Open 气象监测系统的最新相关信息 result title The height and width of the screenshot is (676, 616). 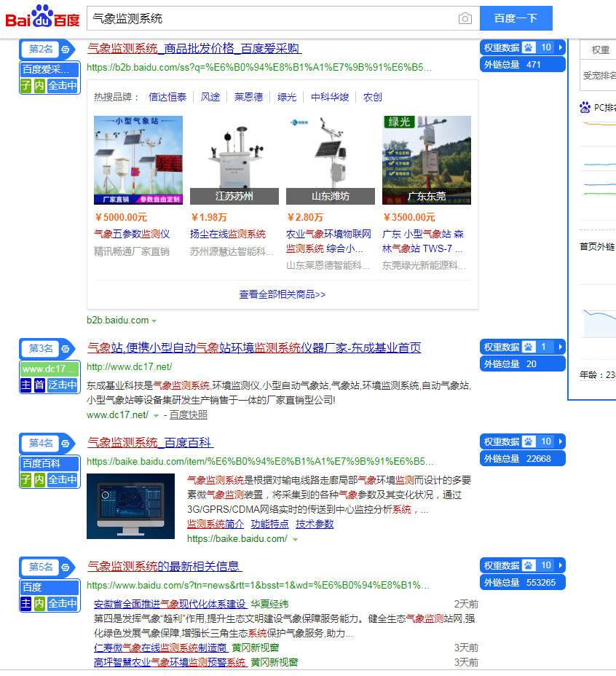165,566
